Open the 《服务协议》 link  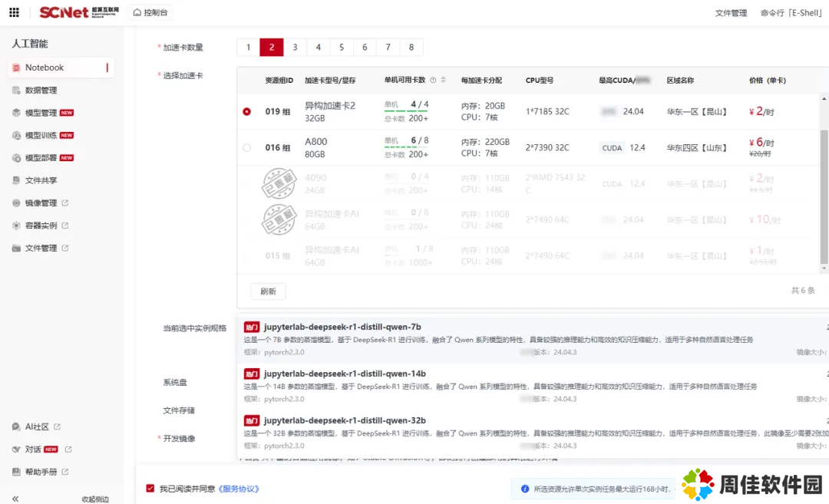[239, 489]
